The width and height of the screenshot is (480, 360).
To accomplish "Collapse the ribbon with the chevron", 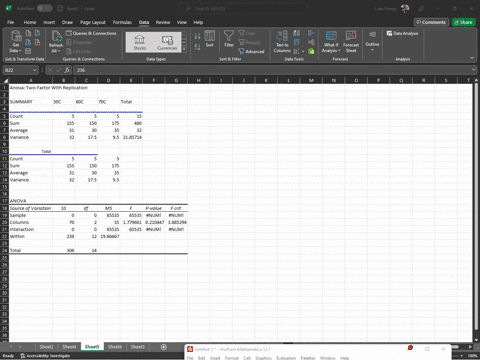I will coord(472,58).
